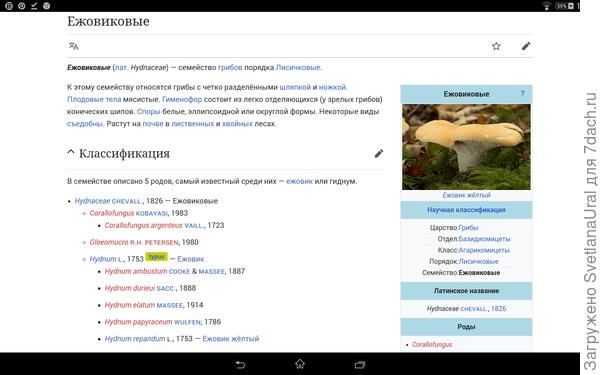Add page to watchlist with star icon

coord(496,46)
